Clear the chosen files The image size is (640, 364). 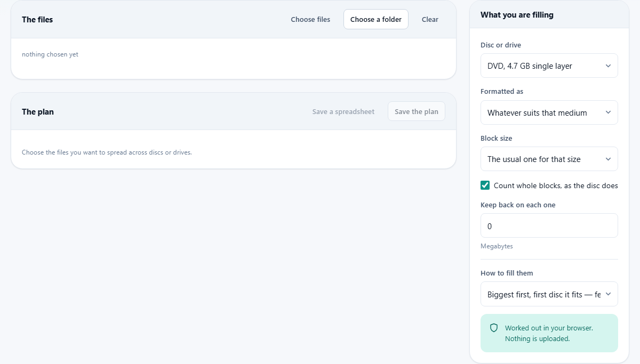pos(430,19)
